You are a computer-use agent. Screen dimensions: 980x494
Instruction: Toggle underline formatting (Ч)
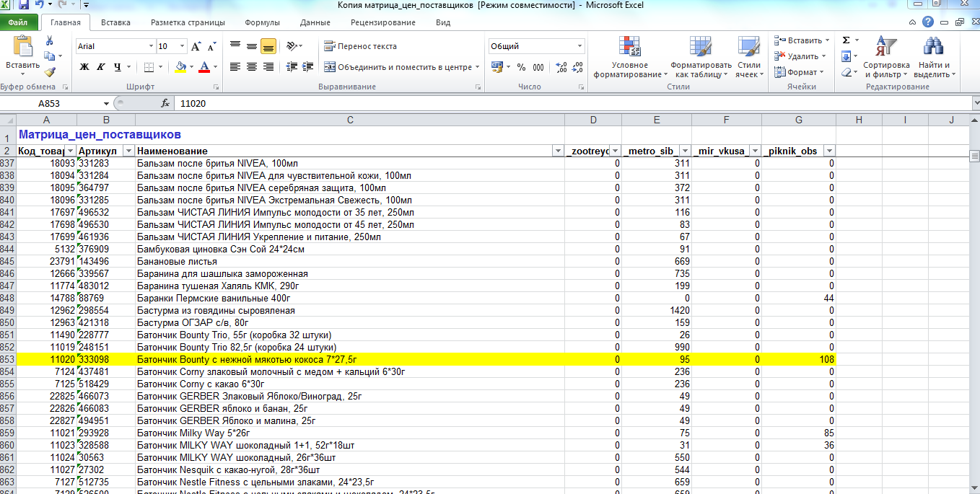tap(117, 67)
